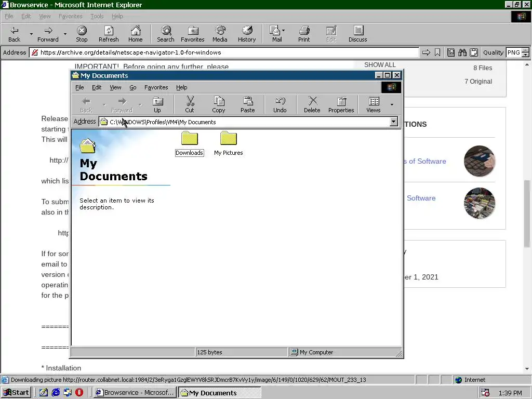Click Forward in Internet Explorer toolbar
This screenshot has width=532, height=399.
pos(48,34)
